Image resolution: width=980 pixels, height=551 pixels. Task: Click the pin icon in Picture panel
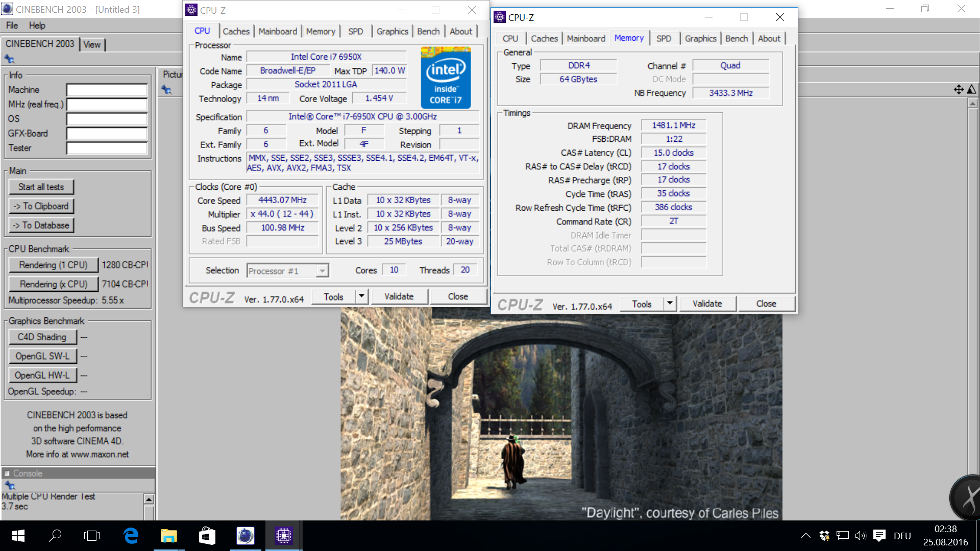click(x=166, y=90)
